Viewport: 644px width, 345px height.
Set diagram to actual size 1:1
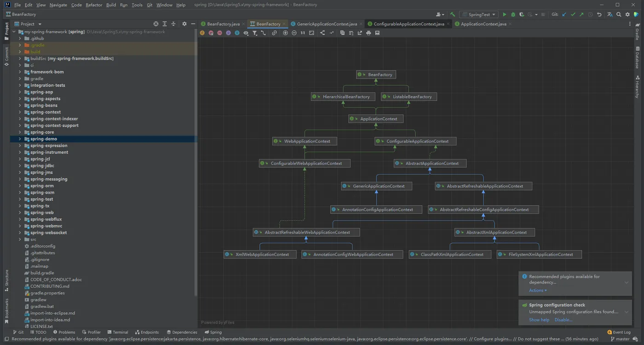(303, 33)
